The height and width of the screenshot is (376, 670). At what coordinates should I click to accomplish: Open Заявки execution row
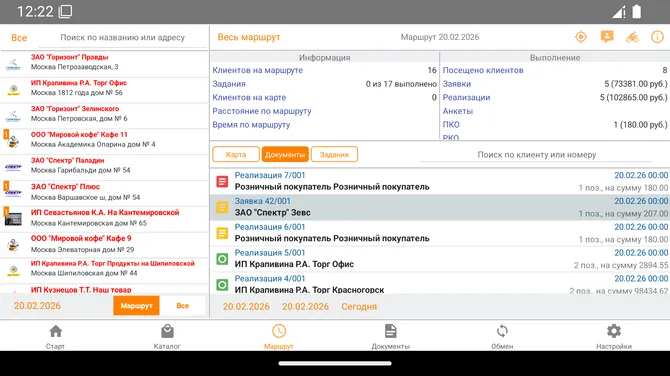555,84
